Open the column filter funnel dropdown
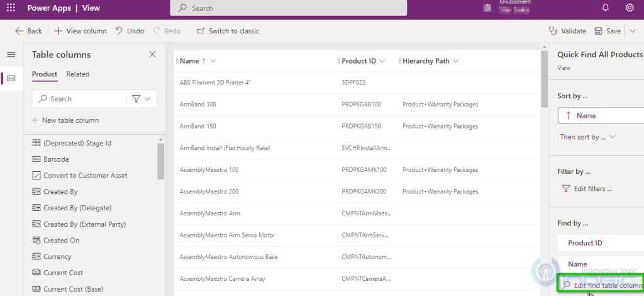644x296 pixels. point(142,99)
